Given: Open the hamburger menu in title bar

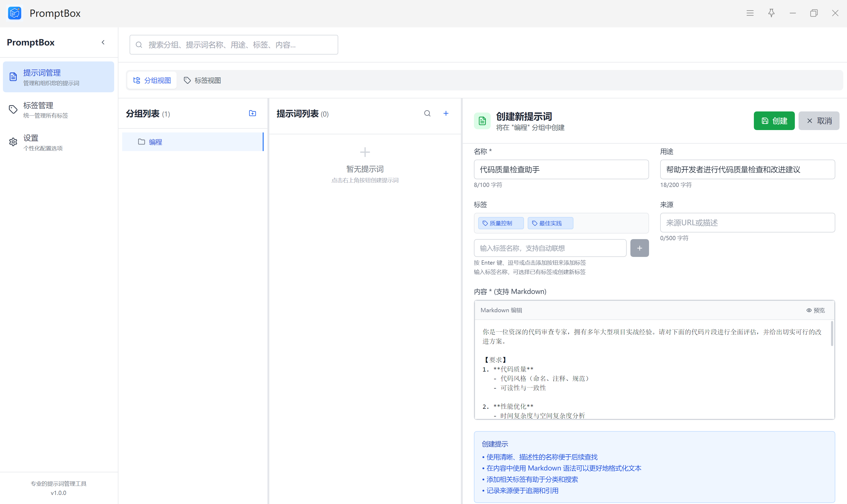Looking at the screenshot, I should tap(750, 13).
